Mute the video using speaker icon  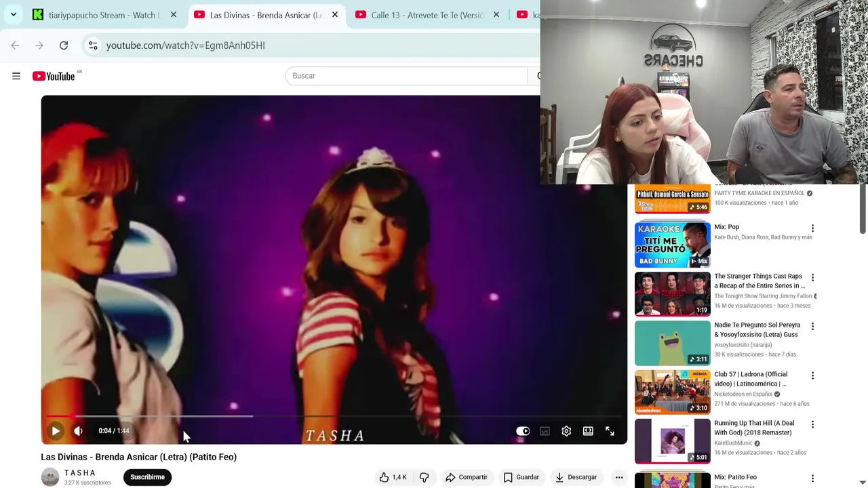point(78,431)
